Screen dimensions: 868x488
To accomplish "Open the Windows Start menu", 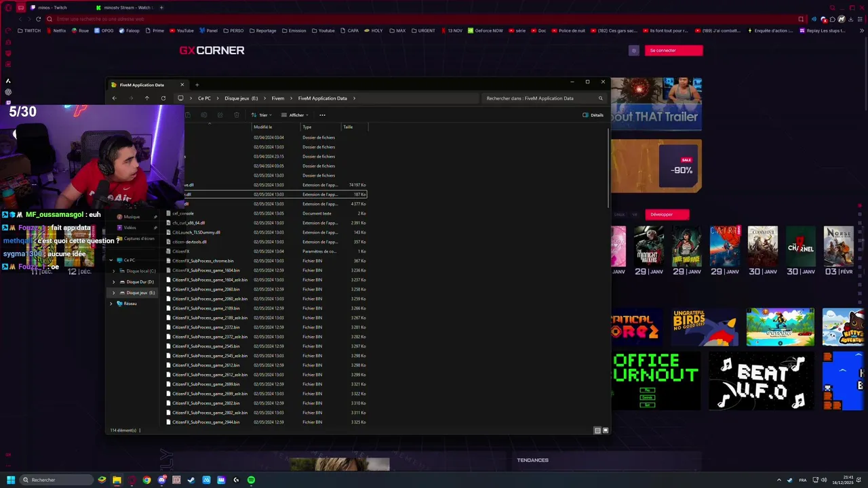I will tap(11, 480).
